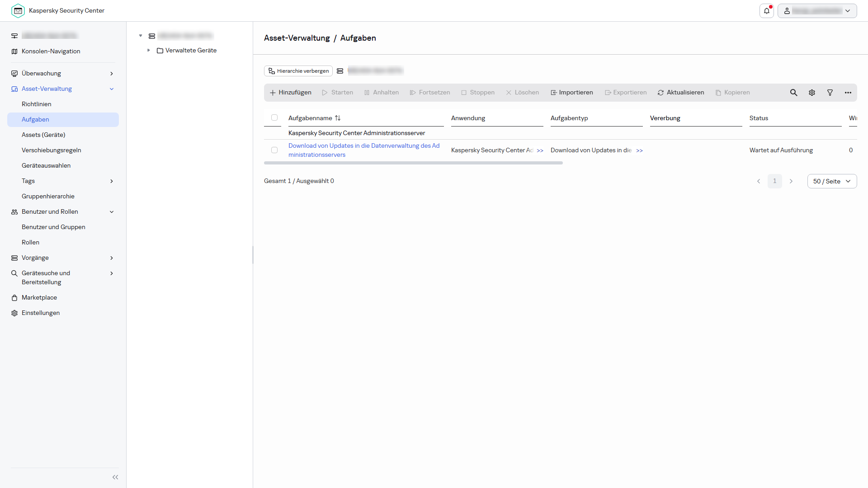Toggle the select-all tasks checkbox
Viewport: 868px width, 488px height.
(x=274, y=118)
